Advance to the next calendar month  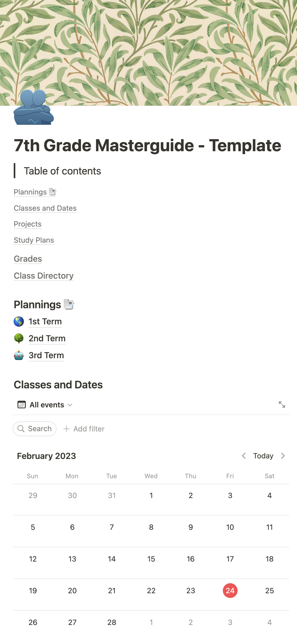(283, 456)
